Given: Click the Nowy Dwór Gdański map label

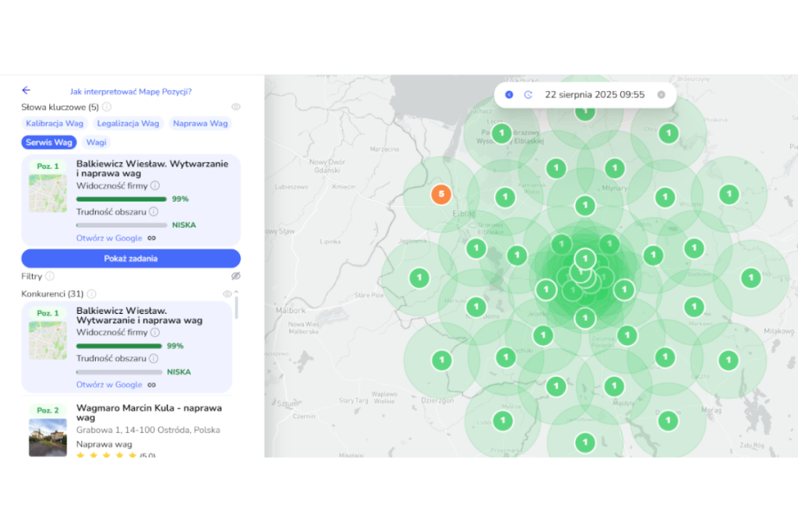Looking at the screenshot, I should click(327, 166).
